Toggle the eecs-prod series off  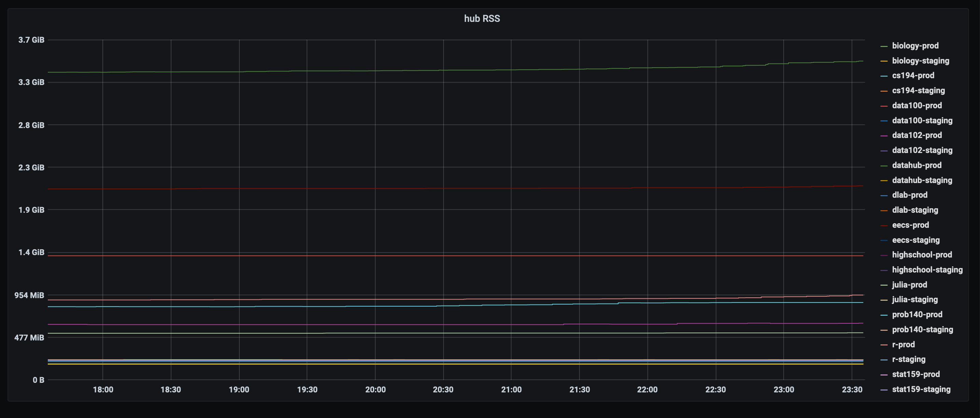coord(910,225)
